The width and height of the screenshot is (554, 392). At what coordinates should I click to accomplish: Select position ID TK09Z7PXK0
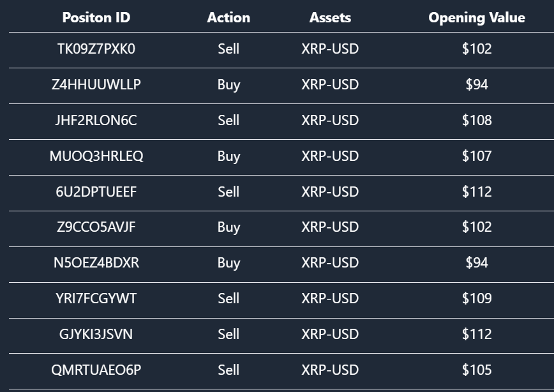click(x=96, y=49)
